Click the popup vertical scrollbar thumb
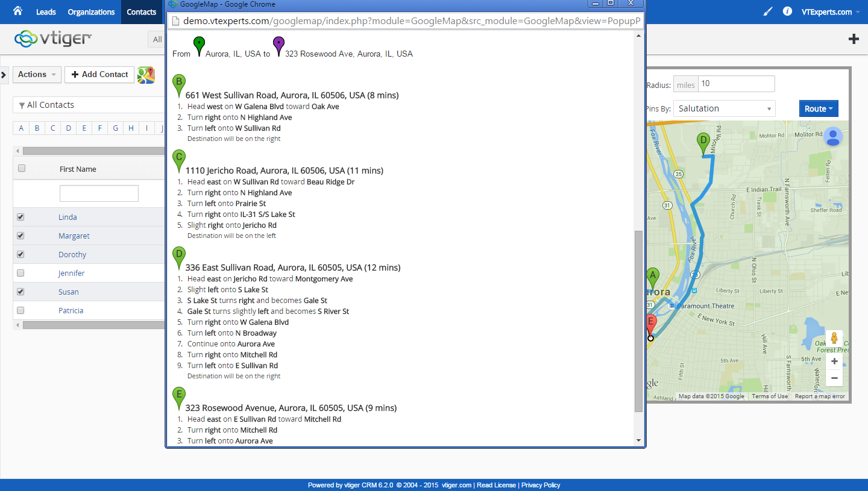 (x=639, y=321)
